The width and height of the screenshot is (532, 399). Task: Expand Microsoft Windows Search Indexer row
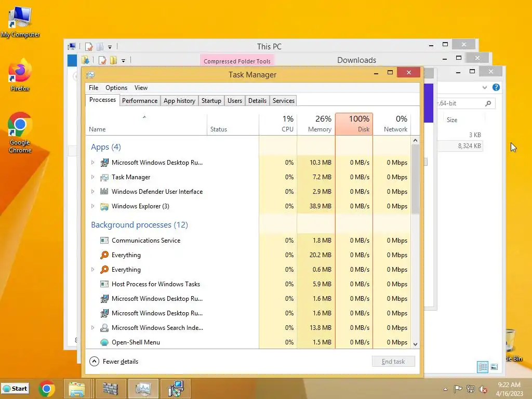tap(92, 328)
